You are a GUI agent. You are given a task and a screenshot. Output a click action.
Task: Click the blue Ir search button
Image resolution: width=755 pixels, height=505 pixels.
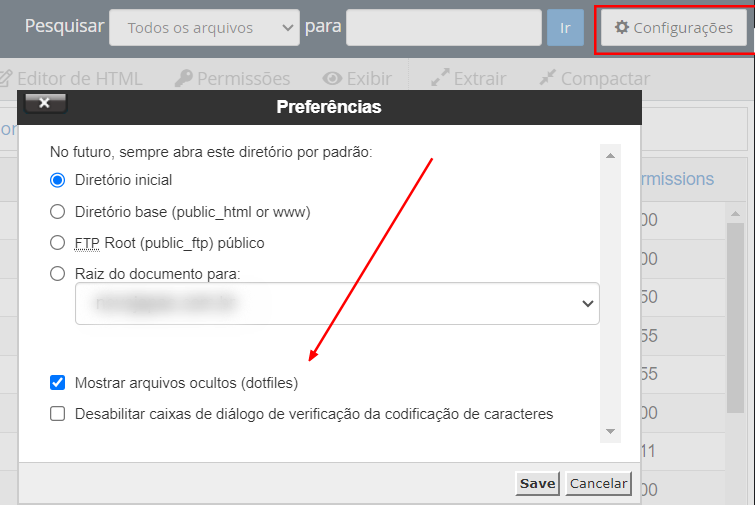(565, 28)
